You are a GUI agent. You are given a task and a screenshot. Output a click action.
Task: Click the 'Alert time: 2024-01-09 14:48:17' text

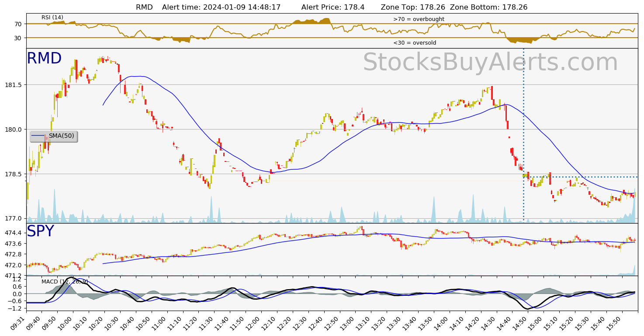[x=221, y=7]
